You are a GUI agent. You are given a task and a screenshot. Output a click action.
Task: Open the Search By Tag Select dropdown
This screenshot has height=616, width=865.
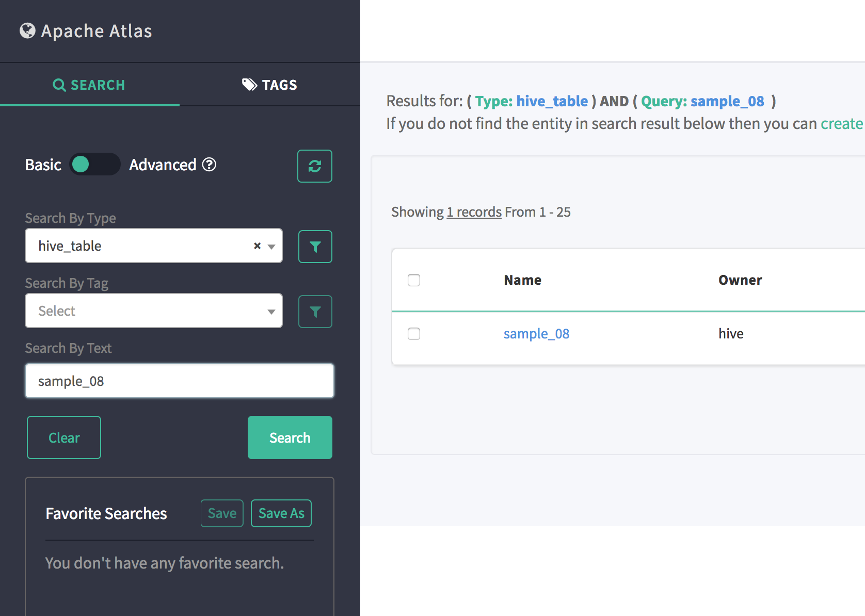click(154, 311)
